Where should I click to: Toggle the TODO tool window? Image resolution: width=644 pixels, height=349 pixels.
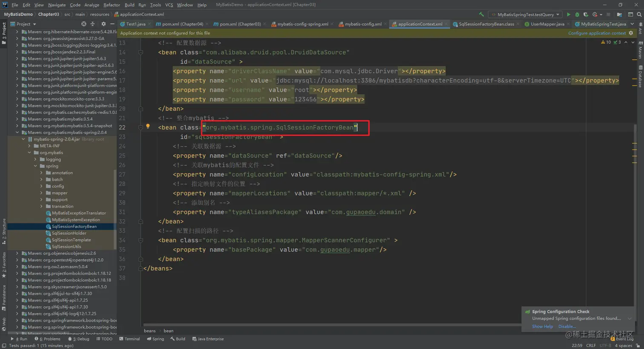(104, 339)
